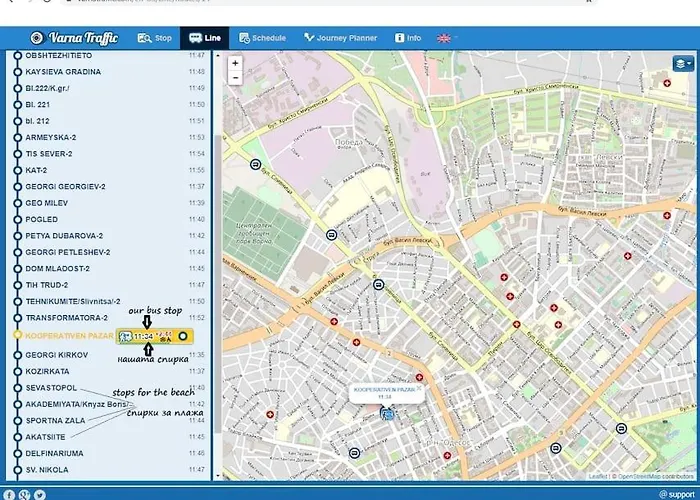Expand the UK flag language dropdown
700x500 pixels.
[x=446, y=38]
